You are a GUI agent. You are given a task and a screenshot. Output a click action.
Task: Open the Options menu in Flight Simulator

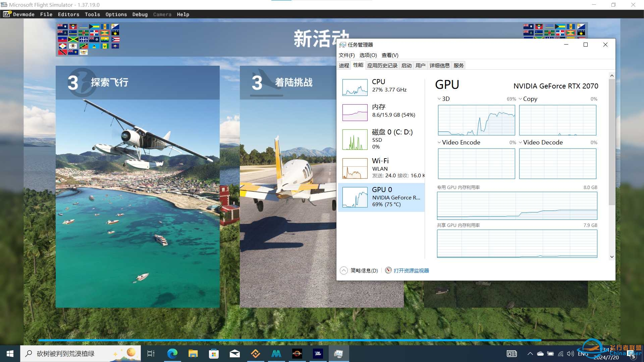tap(116, 14)
